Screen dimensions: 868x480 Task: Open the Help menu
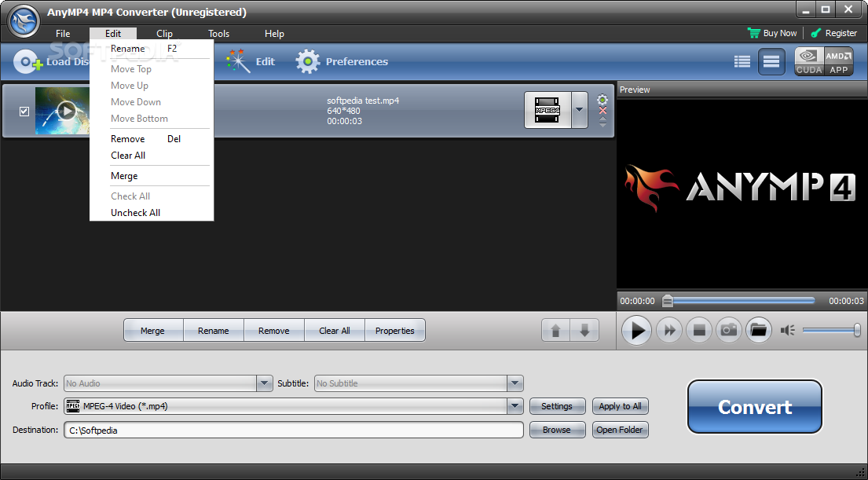pyautogui.click(x=274, y=33)
